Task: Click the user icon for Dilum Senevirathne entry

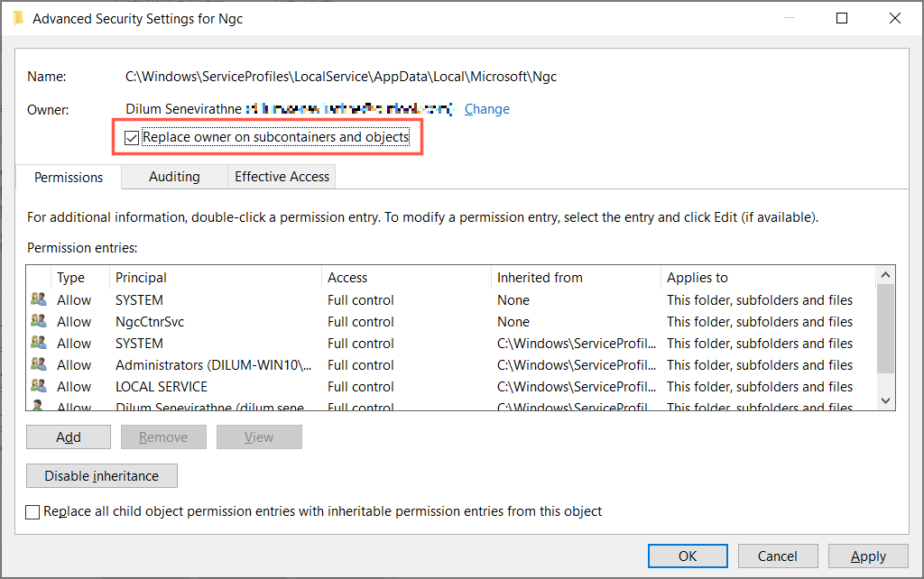Action: [x=38, y=407]
